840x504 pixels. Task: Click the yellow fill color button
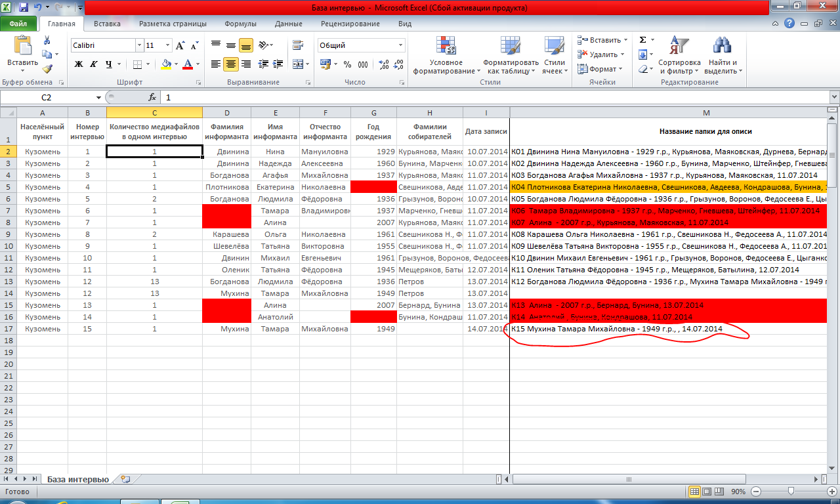pyautogui.click(x=165, y=64)
